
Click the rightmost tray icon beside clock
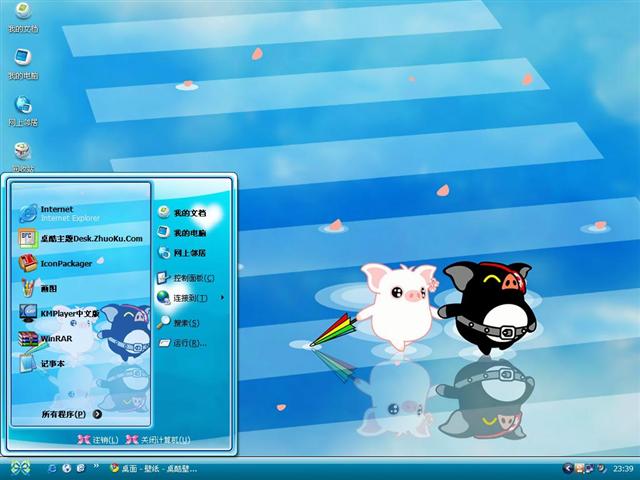(x=602, y=468)
